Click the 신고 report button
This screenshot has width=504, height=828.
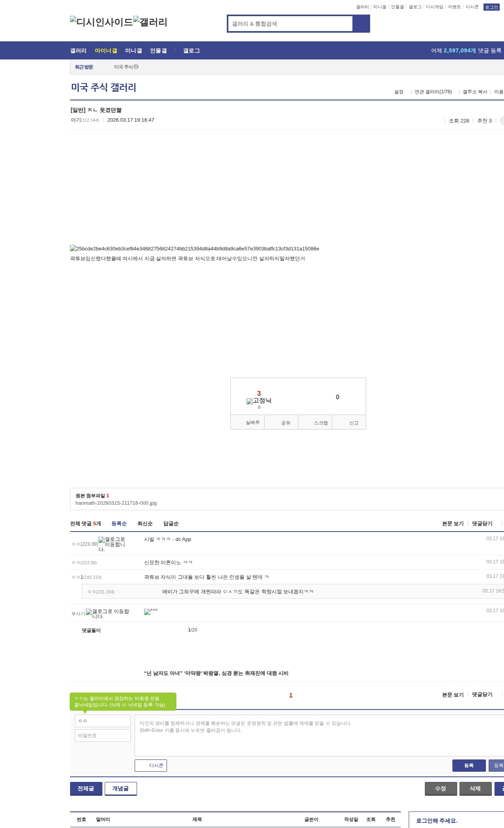click(349, 422)
